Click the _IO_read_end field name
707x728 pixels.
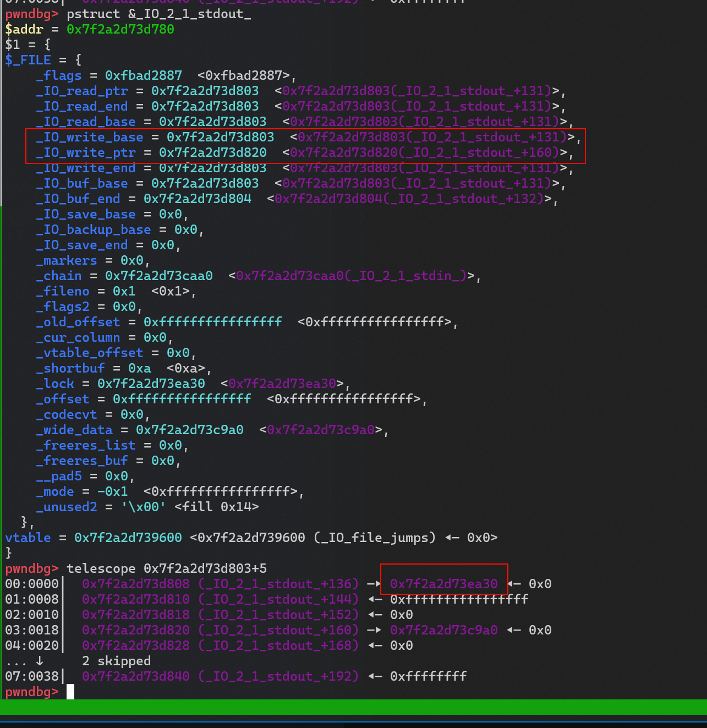click(x=82, y=106)
